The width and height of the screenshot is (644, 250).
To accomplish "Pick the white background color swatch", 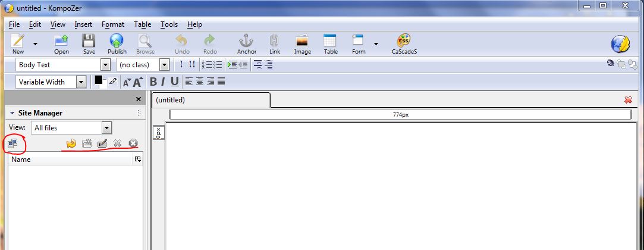I will click(103, 85).
